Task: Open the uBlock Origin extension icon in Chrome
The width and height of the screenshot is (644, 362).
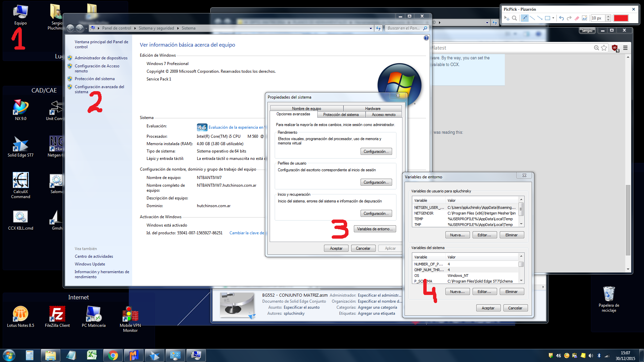Action: click(x=615, y=48)
